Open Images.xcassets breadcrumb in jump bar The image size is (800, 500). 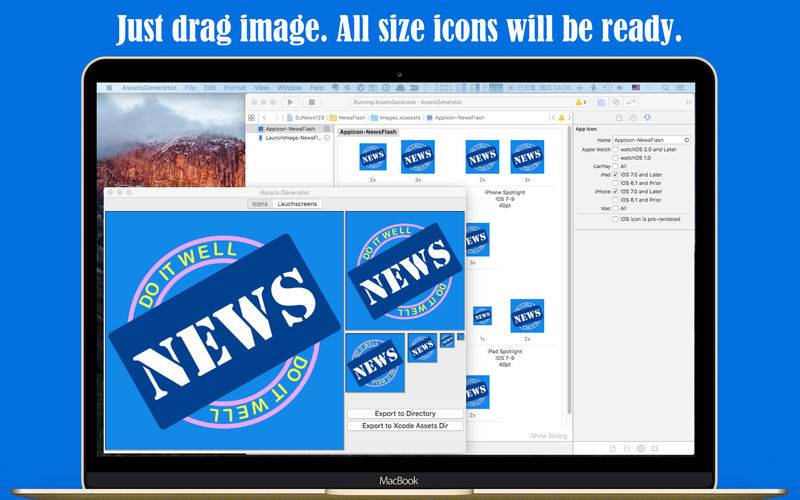pos(396,117)
